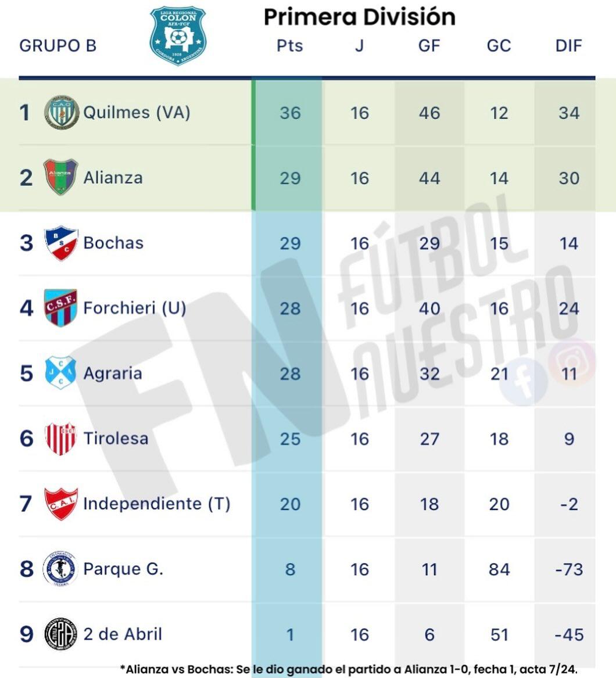Click the Agraria team crest

(x=61, y=373)
